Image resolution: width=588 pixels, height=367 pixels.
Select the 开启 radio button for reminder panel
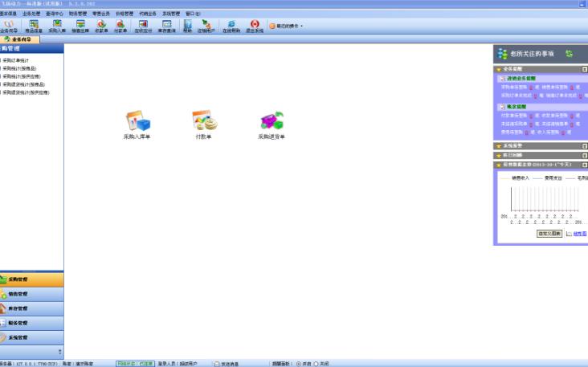299,364
